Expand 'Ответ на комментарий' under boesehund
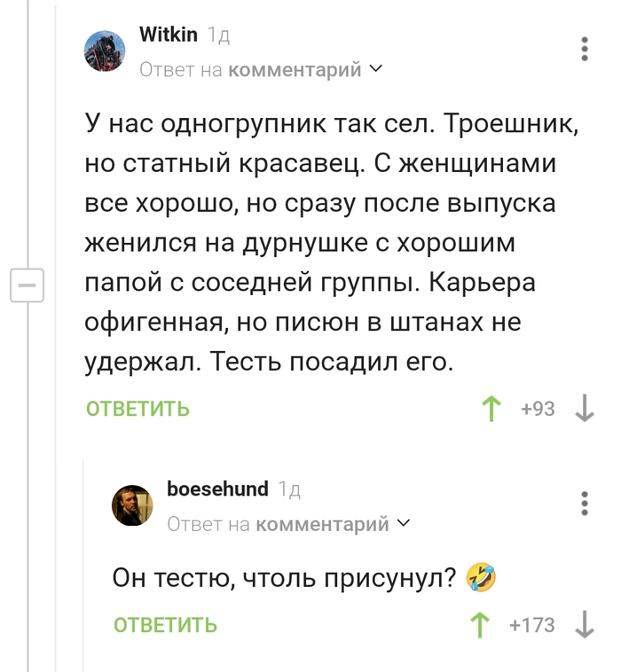This screenshot has height=672, width=621. [x=289, y=524]
